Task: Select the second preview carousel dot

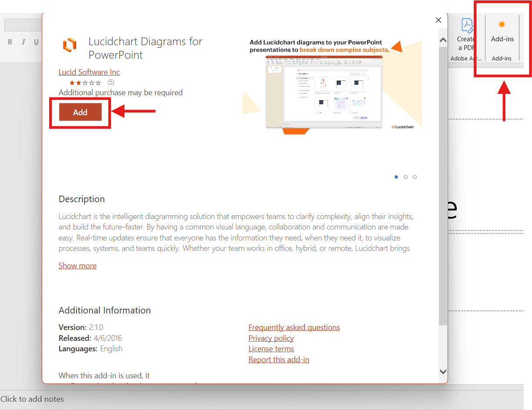Action: pos(405,177)
